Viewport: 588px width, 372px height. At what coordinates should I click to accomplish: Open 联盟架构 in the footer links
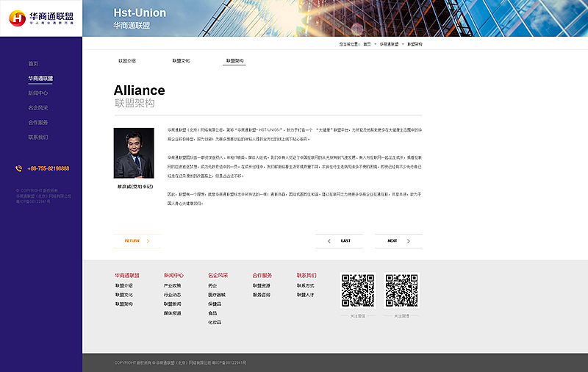[124, 304]
